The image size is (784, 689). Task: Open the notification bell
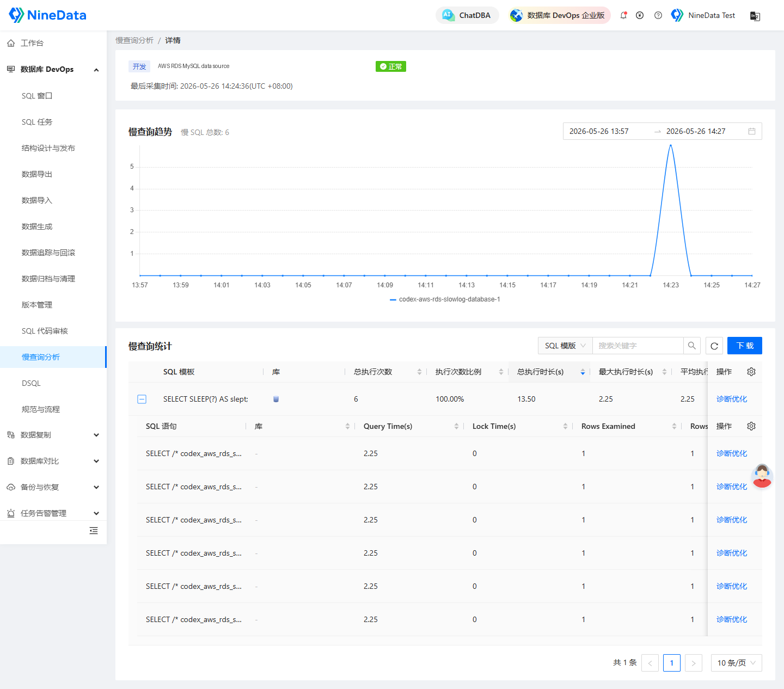click(x=623, y=15)
